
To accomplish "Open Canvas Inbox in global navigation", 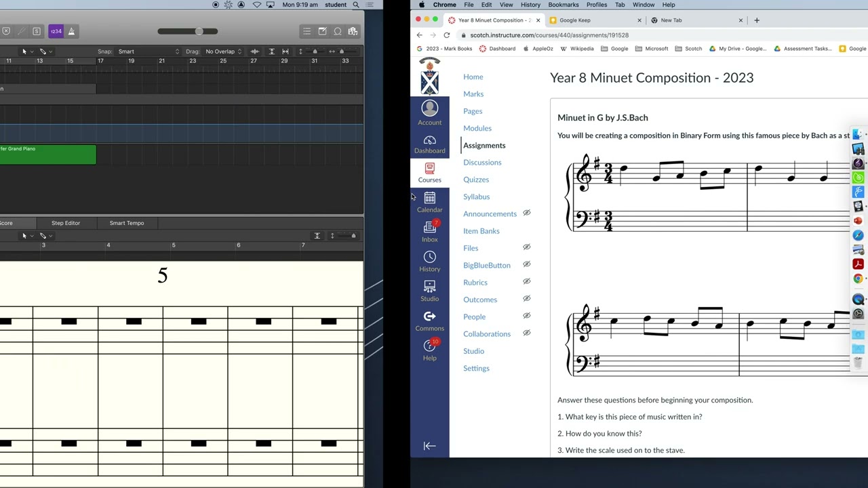I will (x=429, y=232).
